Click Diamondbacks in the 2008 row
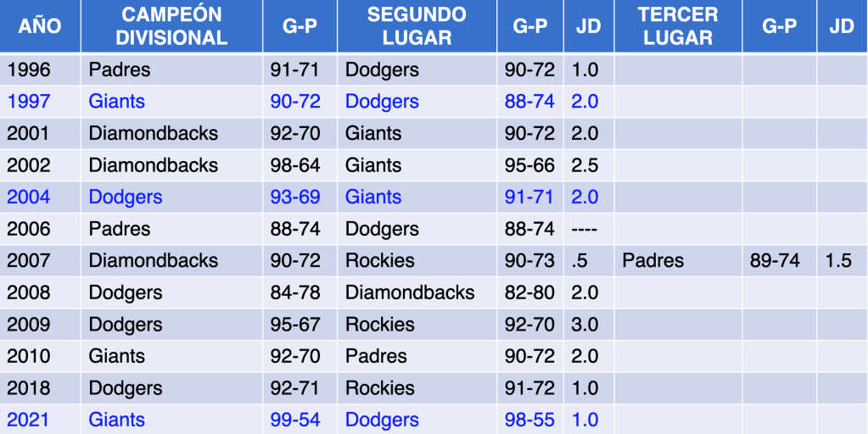868x434 pixels. click(x=410, y=292)
